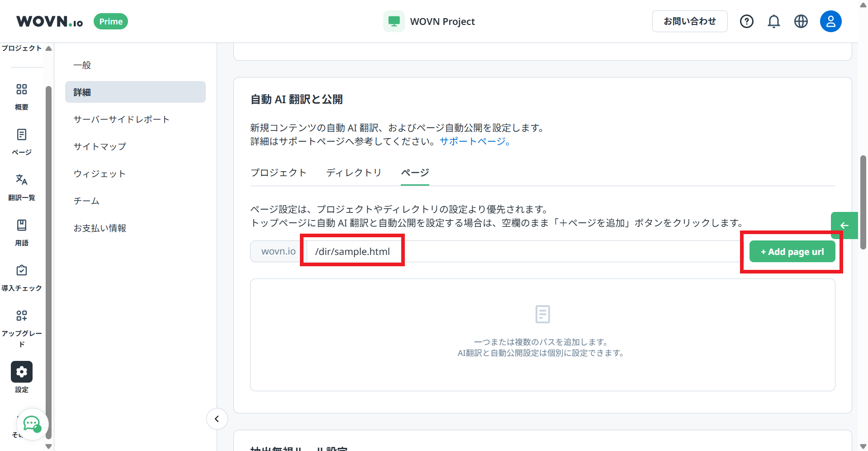Open the サイトマップ settings page

[100, 146]
